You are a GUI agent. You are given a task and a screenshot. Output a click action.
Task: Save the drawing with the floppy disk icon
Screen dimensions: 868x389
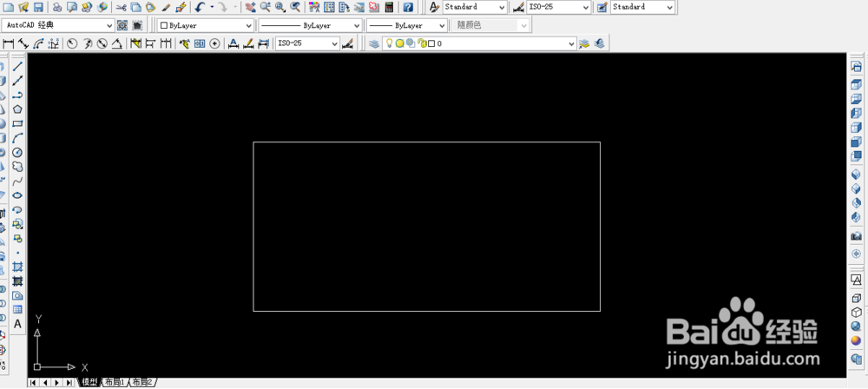38,7
